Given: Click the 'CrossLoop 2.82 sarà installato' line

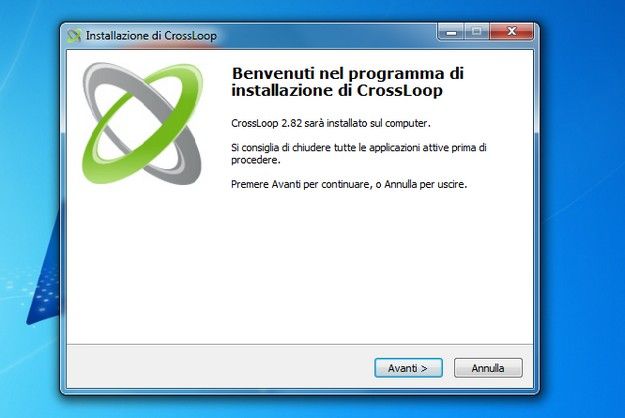Looking at the screenshot, I should pos(331,123).
